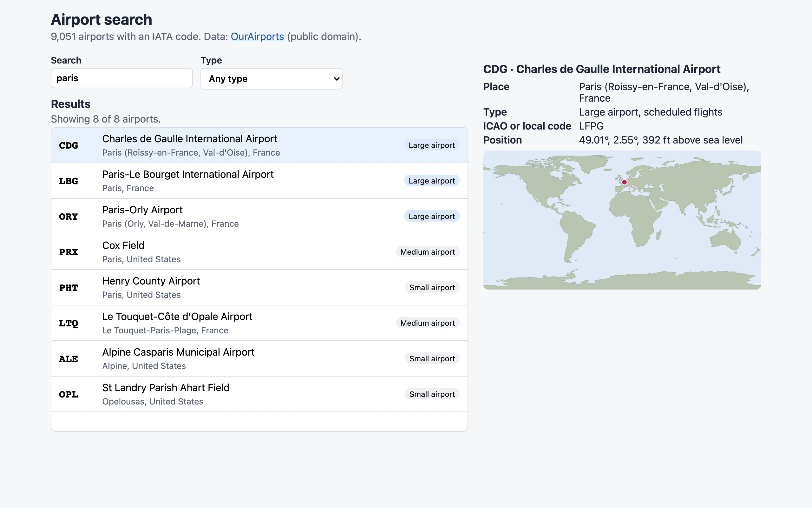Click the LFPG code value in the details
812x508 pixels.
591,126
